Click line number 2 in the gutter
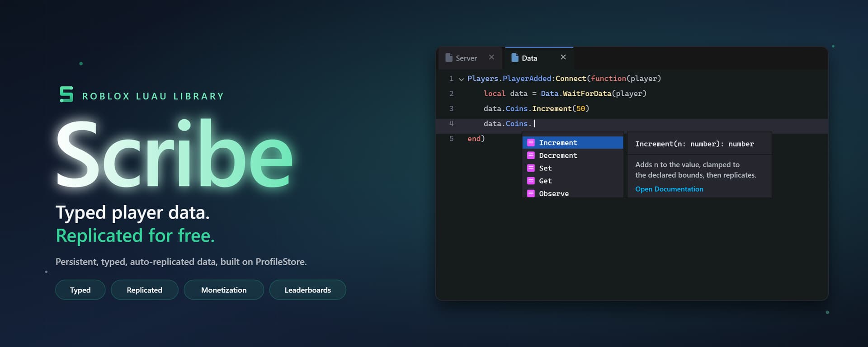868x347 pixels. coord(451,94)
